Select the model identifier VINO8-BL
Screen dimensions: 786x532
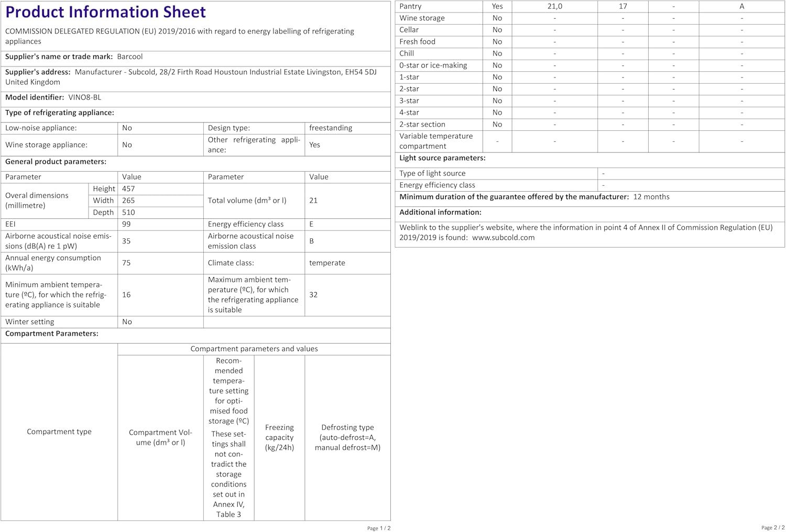click(x=85, y=97)
